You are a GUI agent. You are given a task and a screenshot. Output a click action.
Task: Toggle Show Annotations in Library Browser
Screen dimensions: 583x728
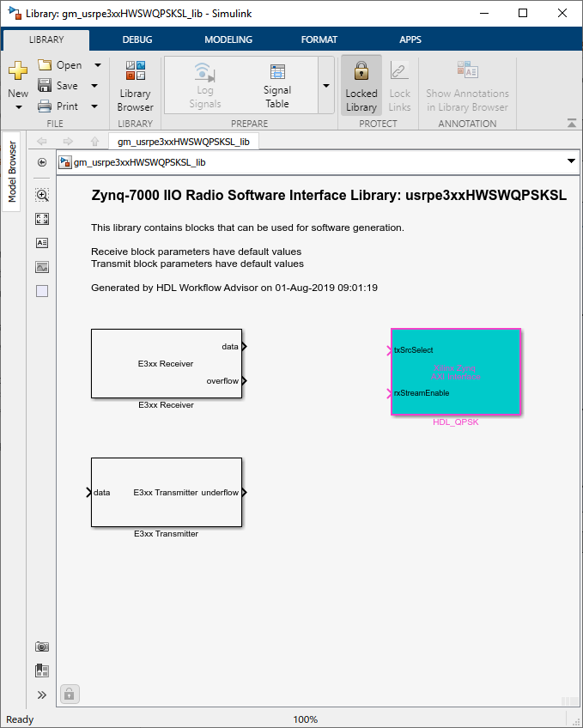[x=467, y=87]
